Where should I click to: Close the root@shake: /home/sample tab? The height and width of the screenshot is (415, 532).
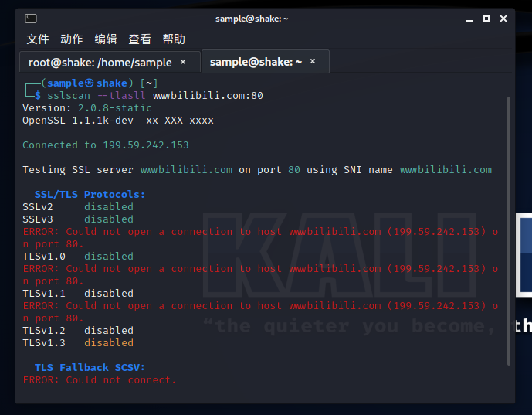(x=183, y=62)
